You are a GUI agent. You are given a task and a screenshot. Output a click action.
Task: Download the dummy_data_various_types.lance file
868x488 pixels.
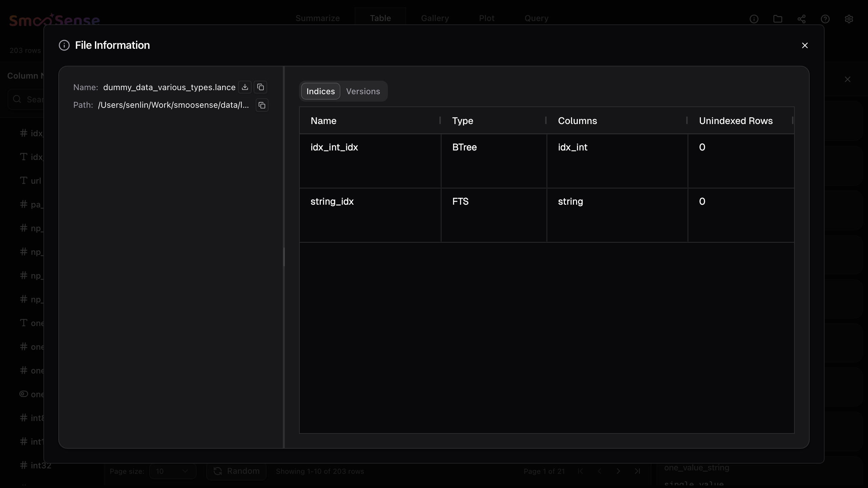coord(245,87)
